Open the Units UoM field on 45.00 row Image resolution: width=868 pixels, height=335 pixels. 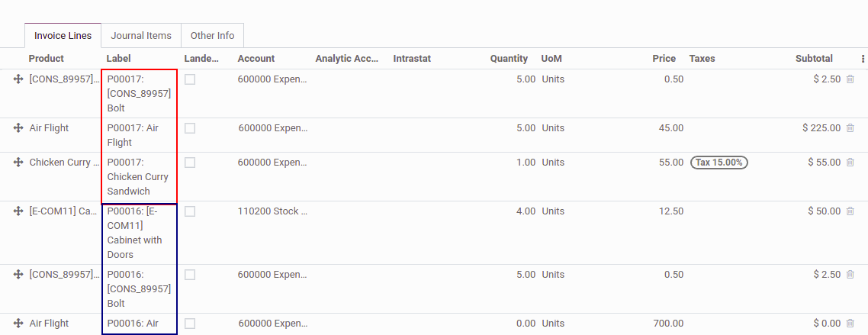click(x=553, y=128)
